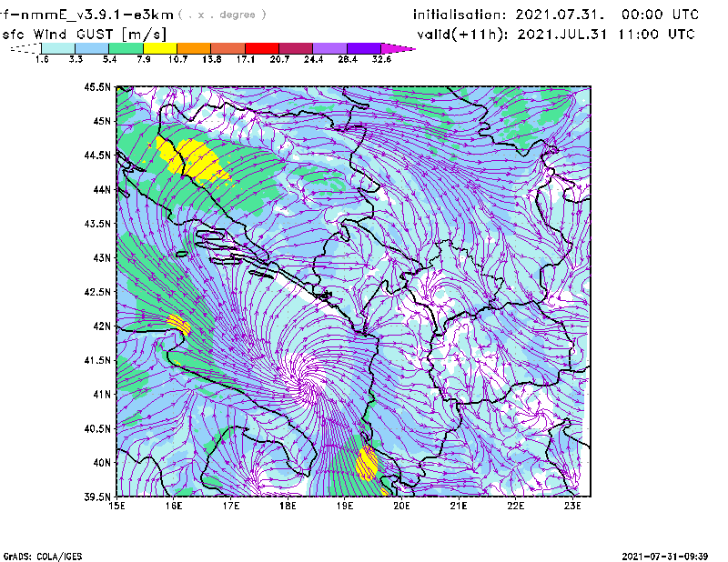Click the 20E longitude label
Image resolution: width=728 pixels, height=562 pixels.
(x=401, y=506)
